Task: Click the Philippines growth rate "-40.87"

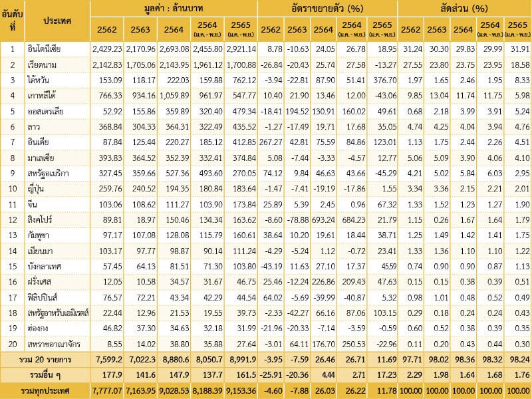Action: (354, 297)
